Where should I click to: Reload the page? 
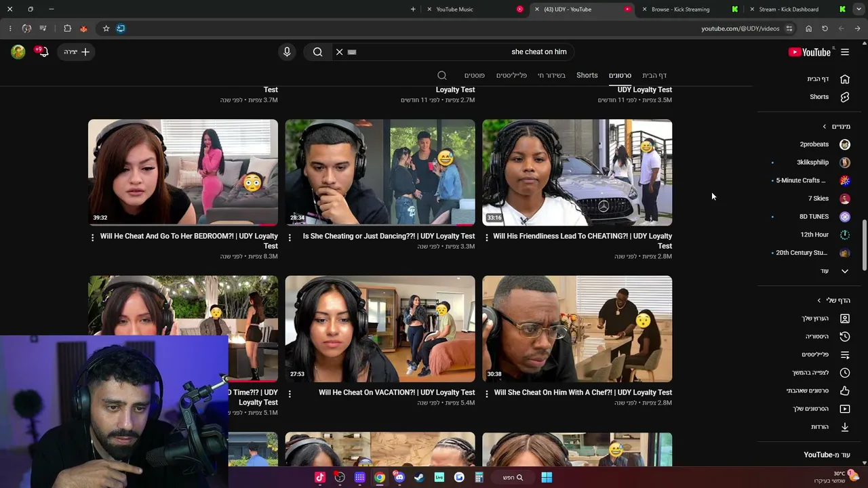pyautogui.click(x=825, y=28)
